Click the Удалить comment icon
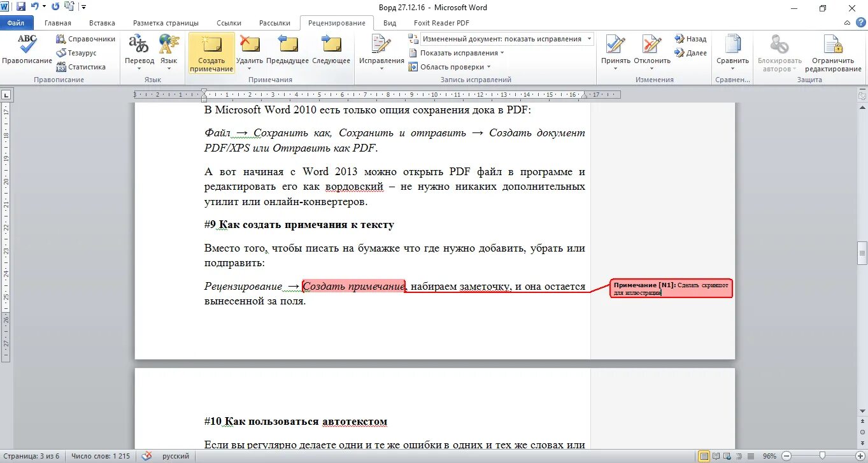This screenshot has height=463, width=868. (x=249, y=45)
